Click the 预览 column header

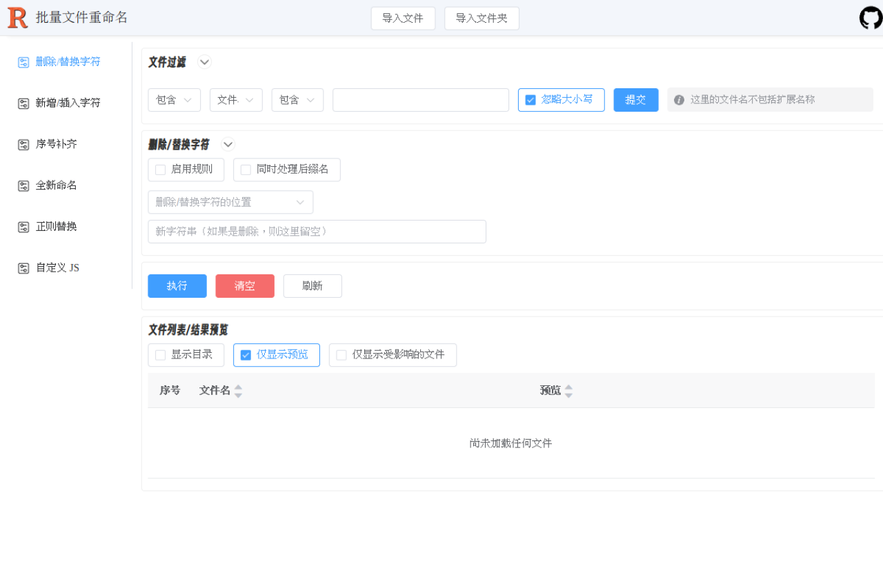(x=550, y=391)
